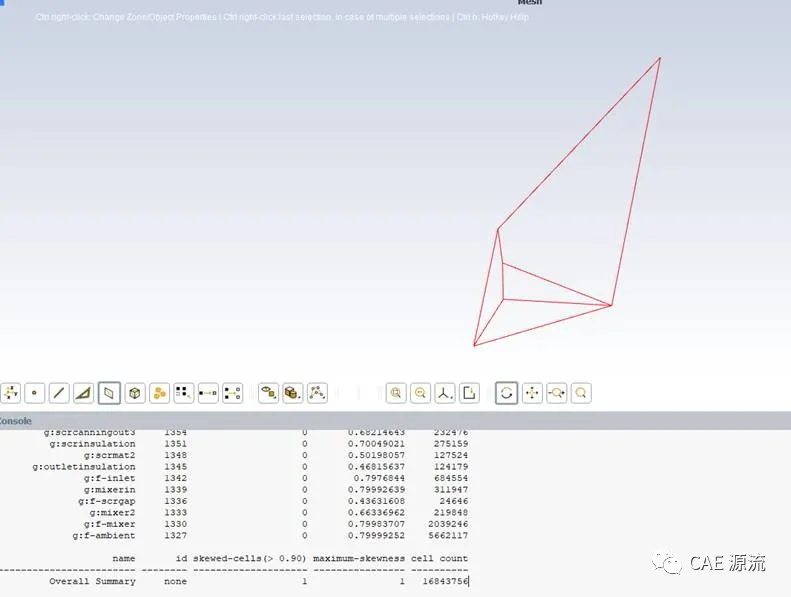
Task: Click the Overall Summary text
Action: pyautogui.click(x=92, y=581)
